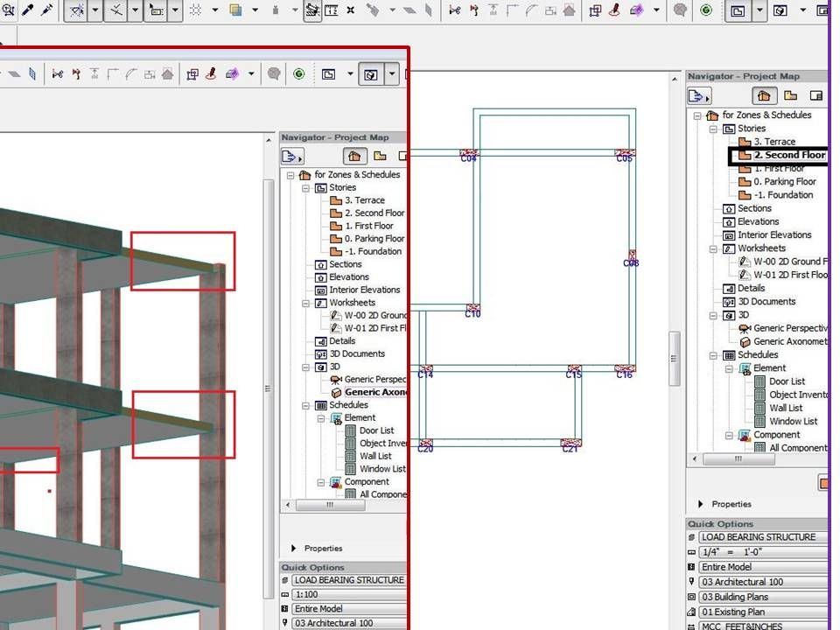Click the green circular refresh icon in top toolbar

pos(706,10)
